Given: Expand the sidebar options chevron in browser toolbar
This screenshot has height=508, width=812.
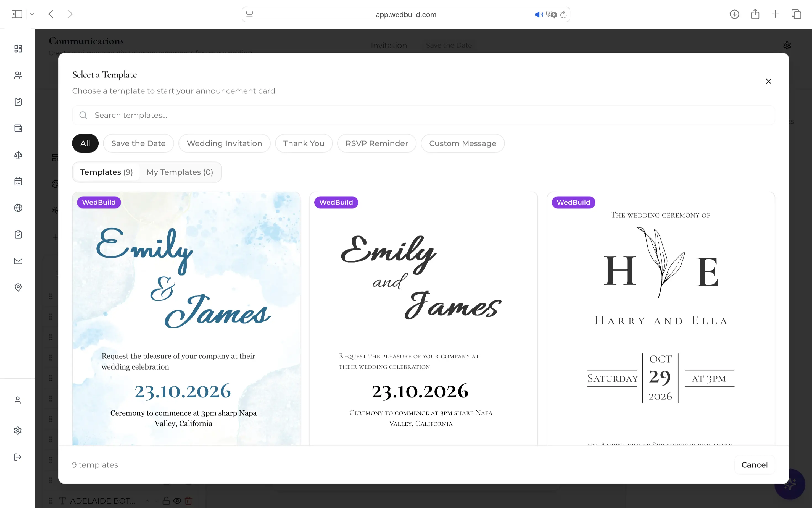Looking at the screenshot, I should pyautogui.click(x=32, y=14).
